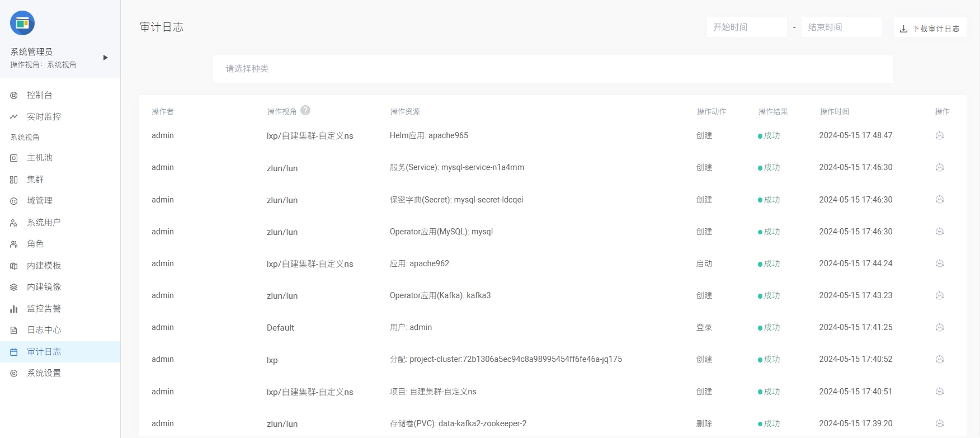
Task: Open the 开始时间 start date picker
Action: 746,27
